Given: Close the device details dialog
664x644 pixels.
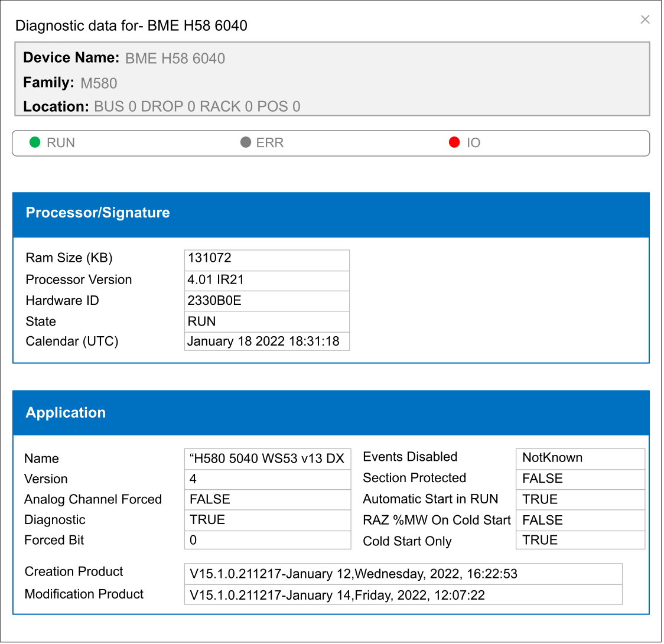Looking at the screenshot, I should [645, 19].
